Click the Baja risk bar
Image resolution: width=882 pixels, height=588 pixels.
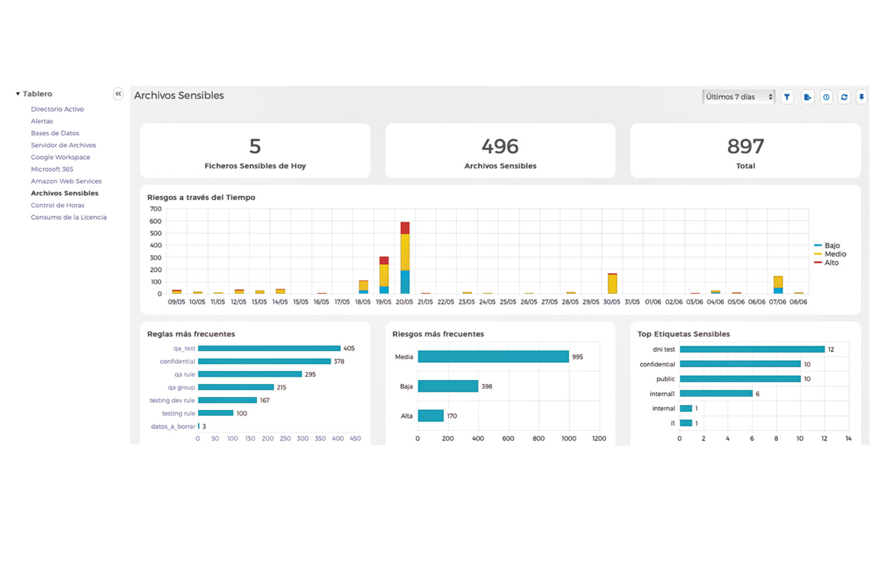[448, 386]
